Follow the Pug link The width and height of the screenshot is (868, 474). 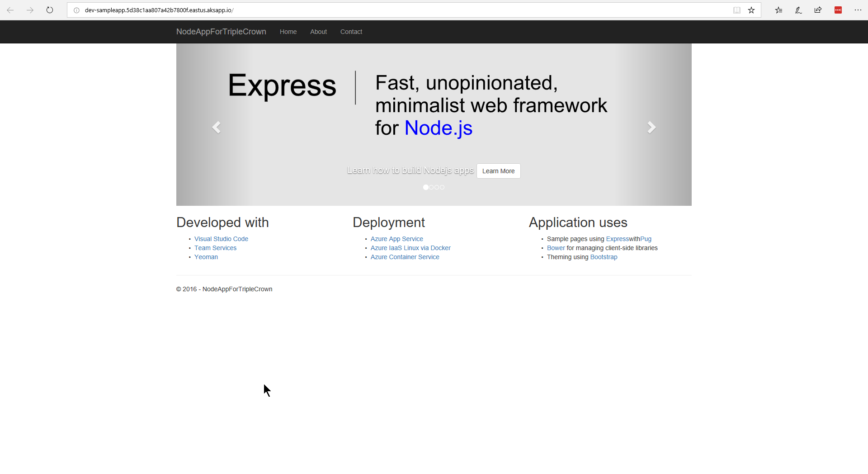(x=646, y=239)
